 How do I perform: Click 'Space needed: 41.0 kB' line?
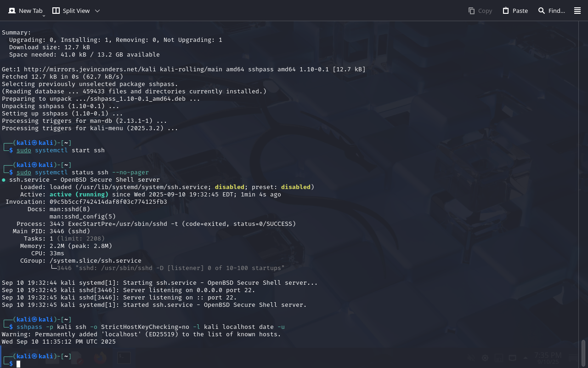coord(85,55)
